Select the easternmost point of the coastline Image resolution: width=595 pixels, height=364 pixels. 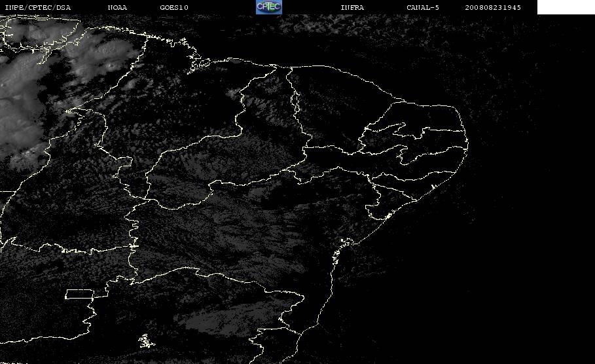[x=467, y=144]
